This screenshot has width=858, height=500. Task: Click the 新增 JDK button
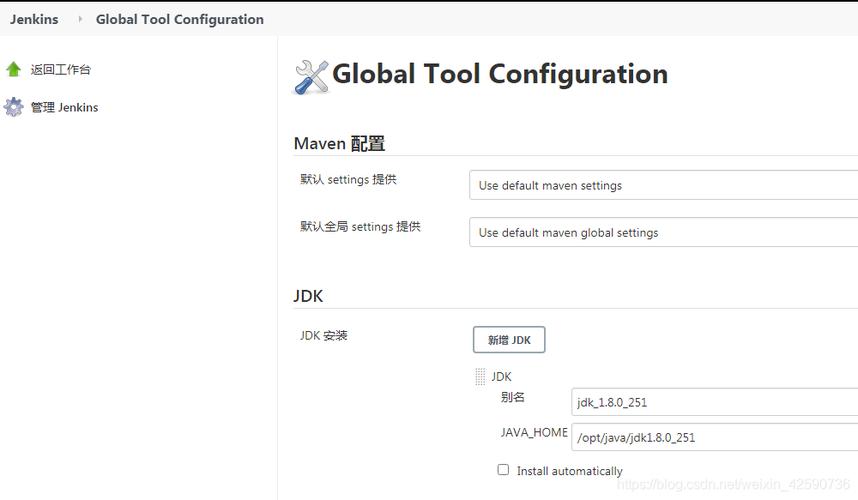[509, 340]
